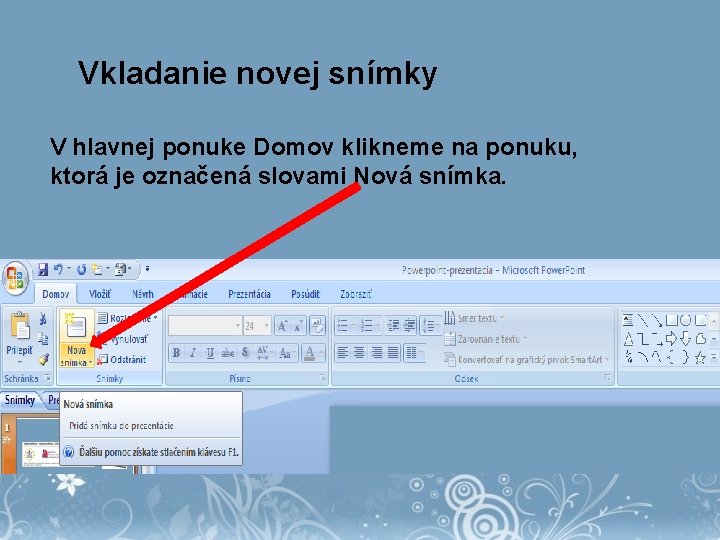
Task: Open the Aa change case menu
Action: click(x=287, y=353)
